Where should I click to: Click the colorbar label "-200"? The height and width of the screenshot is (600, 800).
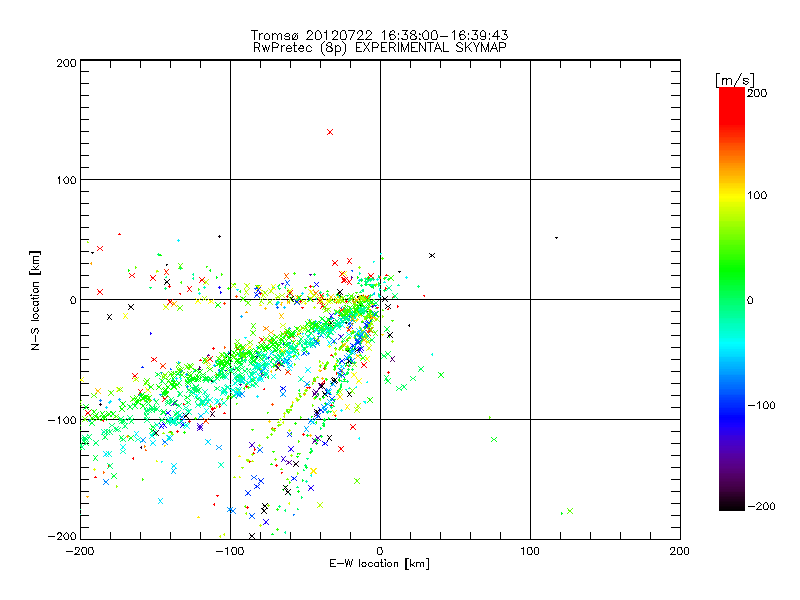click(x=761, y=506)
